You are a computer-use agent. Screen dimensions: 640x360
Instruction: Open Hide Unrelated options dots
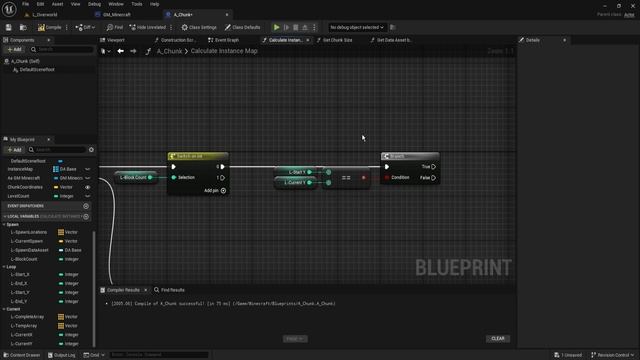pyautogui.click(x=171, y=27)
